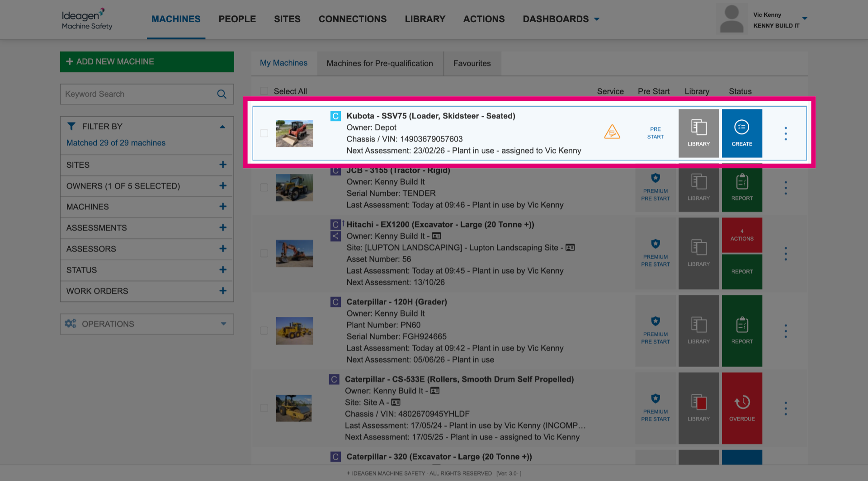Open the Library tile for Kubota SSV75

point(698,133)
